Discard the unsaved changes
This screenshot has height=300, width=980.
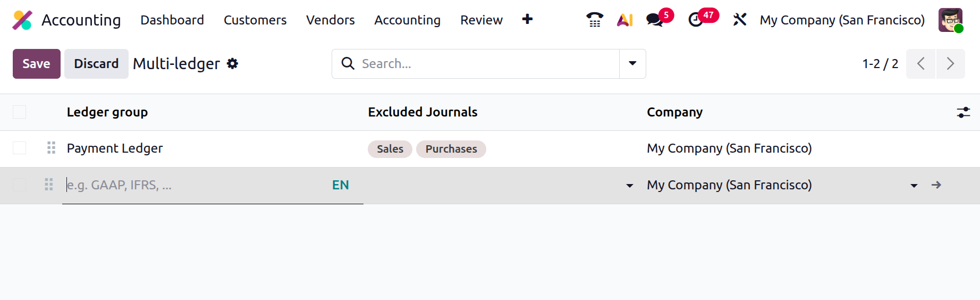click(x=96, y=64)
